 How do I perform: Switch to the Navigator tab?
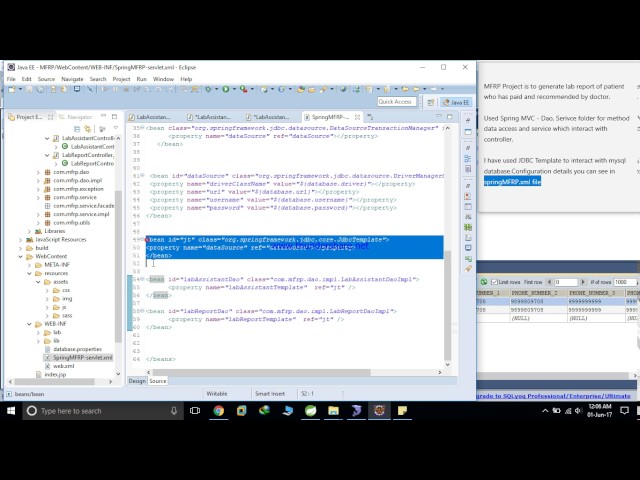point(76,117)
